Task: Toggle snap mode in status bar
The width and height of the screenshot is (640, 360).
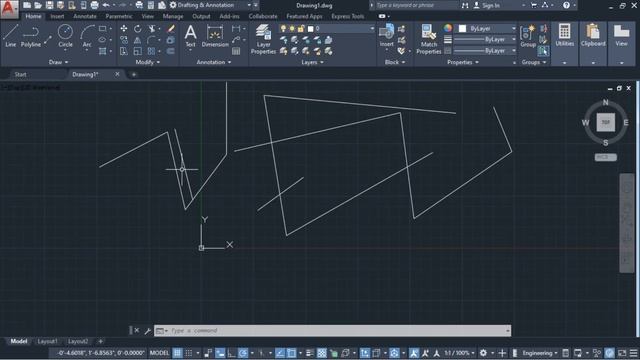Action: tap(189, 353)
